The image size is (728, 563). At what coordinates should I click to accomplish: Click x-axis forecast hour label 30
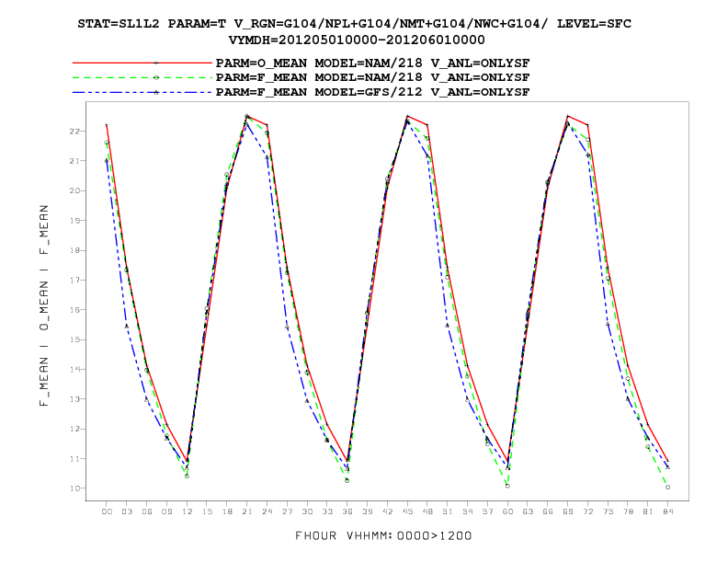[x=307, y=511]
